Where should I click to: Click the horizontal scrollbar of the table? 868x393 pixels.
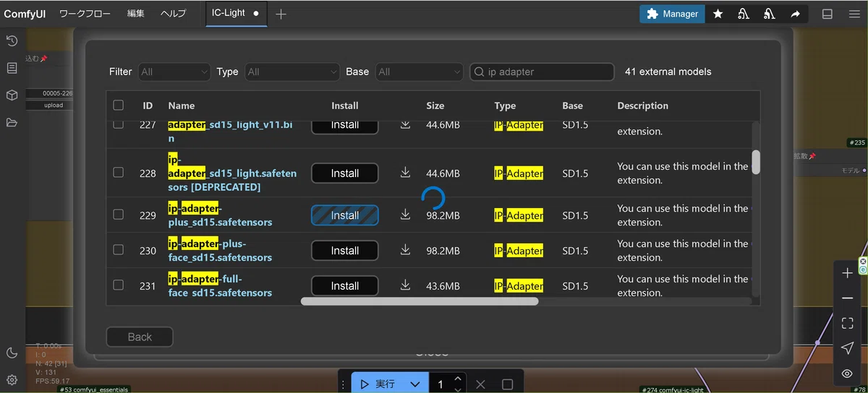click(420, 301)
